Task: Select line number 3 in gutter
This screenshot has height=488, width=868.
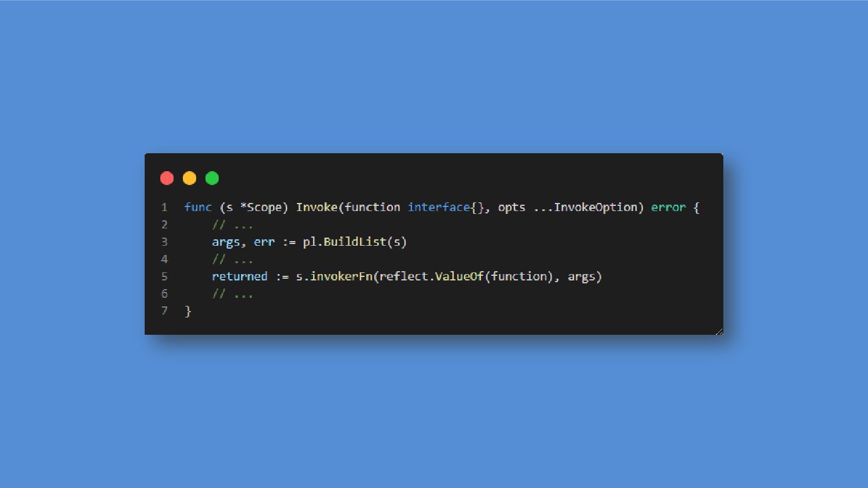Action: tap(164, 242)
